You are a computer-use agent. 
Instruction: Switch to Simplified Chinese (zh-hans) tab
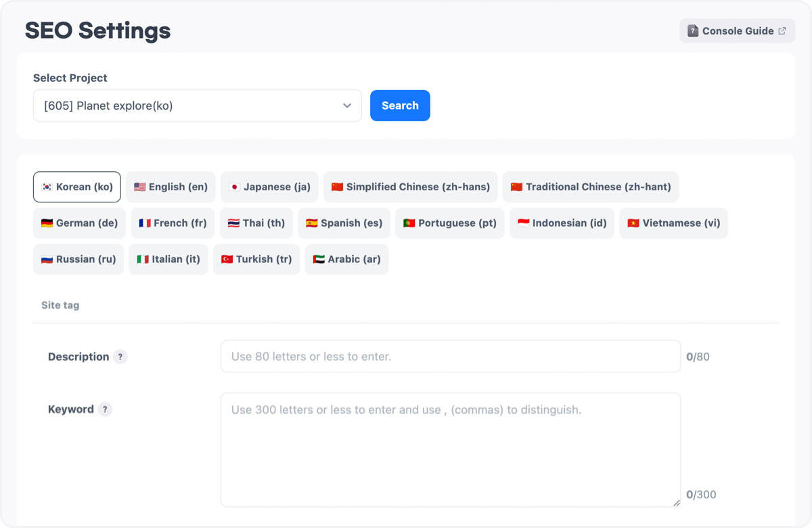pyautogui.click(x=410, y=187)
